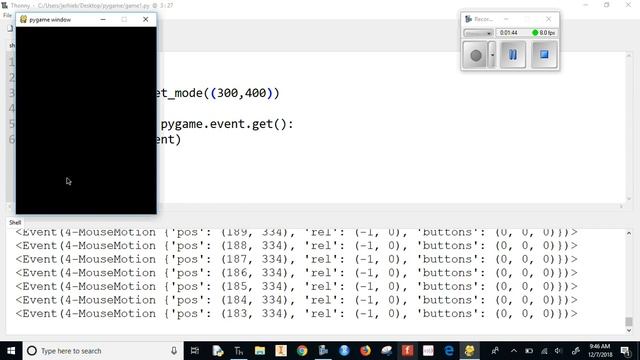Open Firefox from the taskbar
Screen dimensions: 640x360
(365, 351)
